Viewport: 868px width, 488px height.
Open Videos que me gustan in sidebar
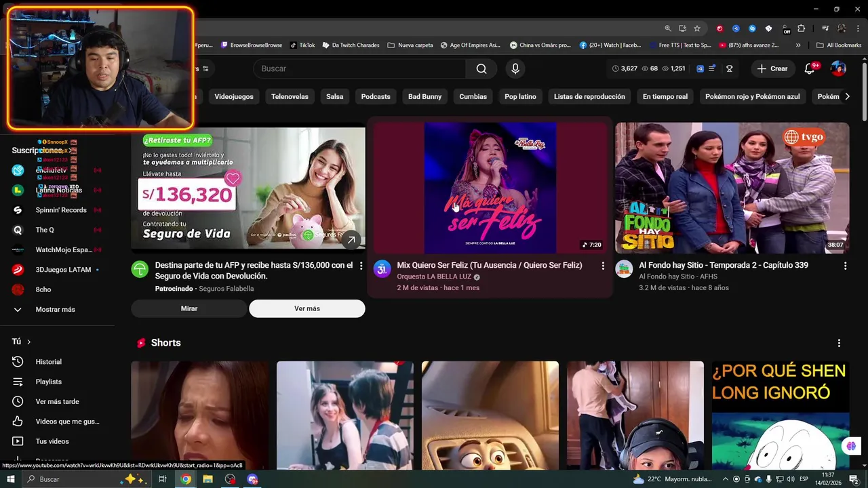coord(67,422)
